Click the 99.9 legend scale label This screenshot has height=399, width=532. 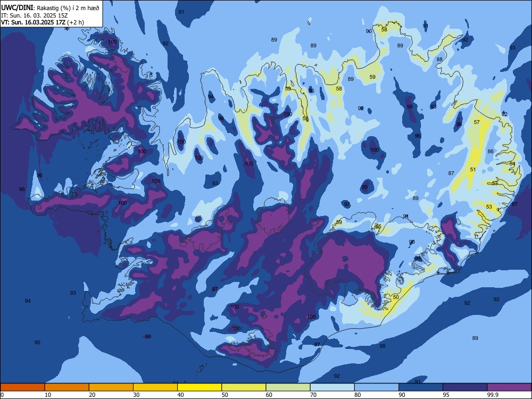coord(492,395)
